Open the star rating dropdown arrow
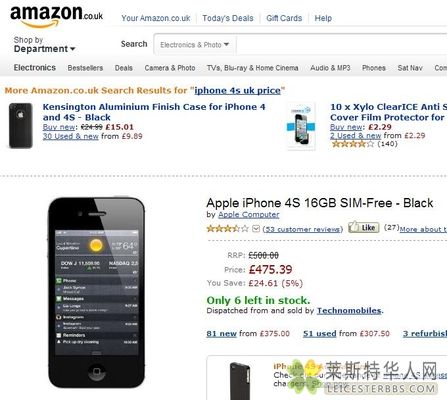This screenshot has width=447, height=400. [256, 229]
